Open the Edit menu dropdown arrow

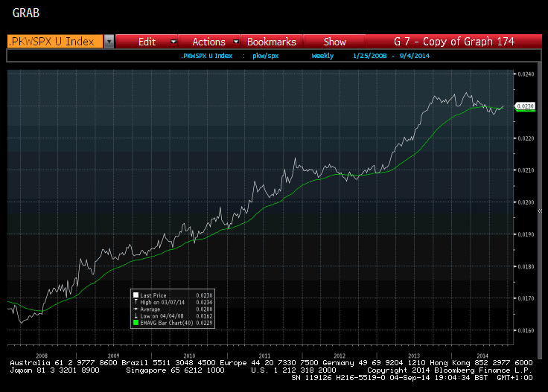pyautogui.click(x=173, y=42)
